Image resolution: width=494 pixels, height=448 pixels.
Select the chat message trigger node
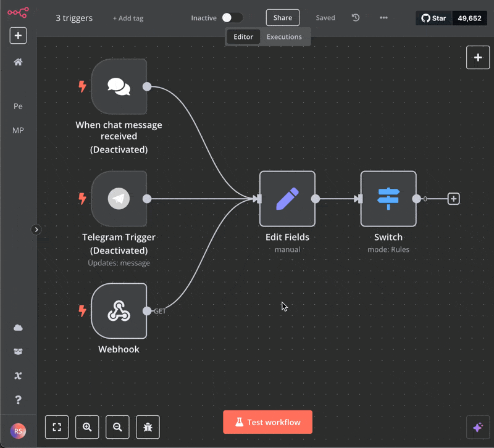pyautogui.click(x=119, y=86)
